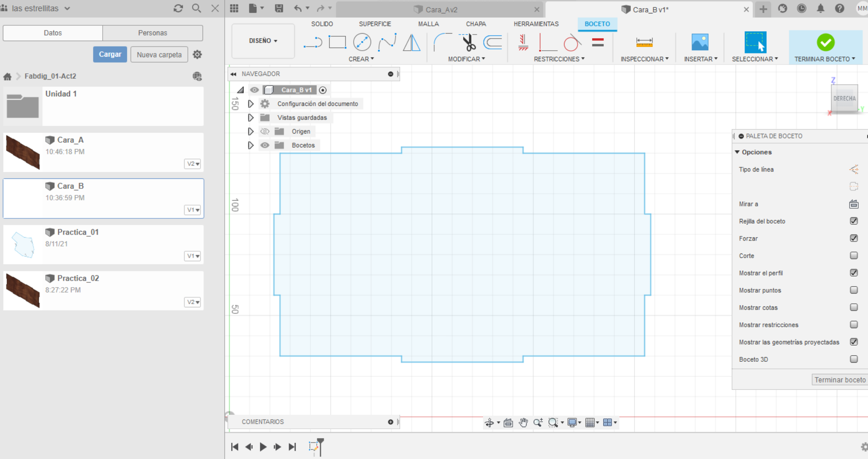Open the Pan hand tool

[523, 423]
